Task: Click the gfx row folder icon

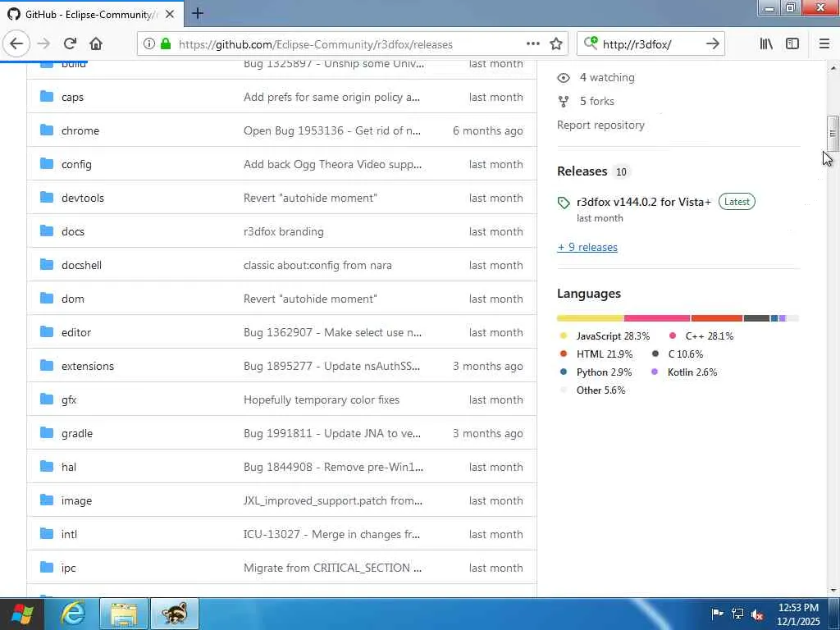Action: 47,399
